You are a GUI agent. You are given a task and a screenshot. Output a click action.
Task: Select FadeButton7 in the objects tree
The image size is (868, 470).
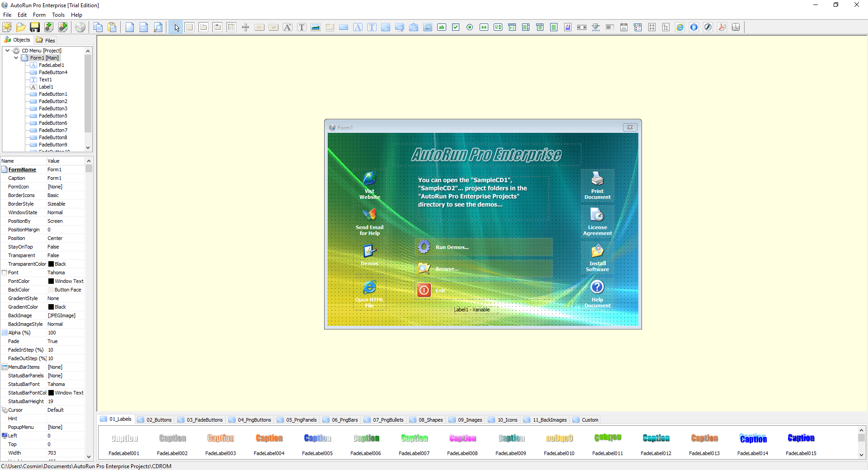click(x=52, y=130)
